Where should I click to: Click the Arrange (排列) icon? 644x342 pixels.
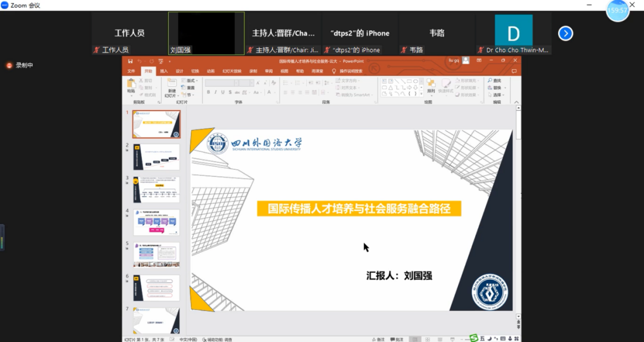(431, 85)
